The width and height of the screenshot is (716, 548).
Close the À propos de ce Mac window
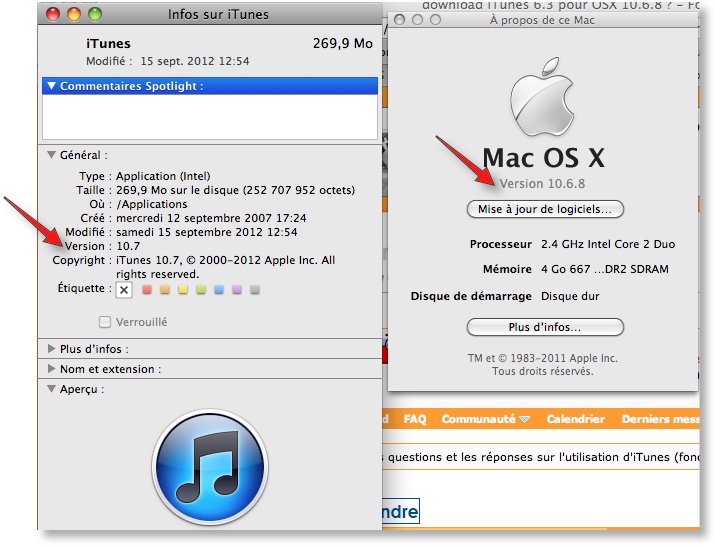(x=400, y=19)
